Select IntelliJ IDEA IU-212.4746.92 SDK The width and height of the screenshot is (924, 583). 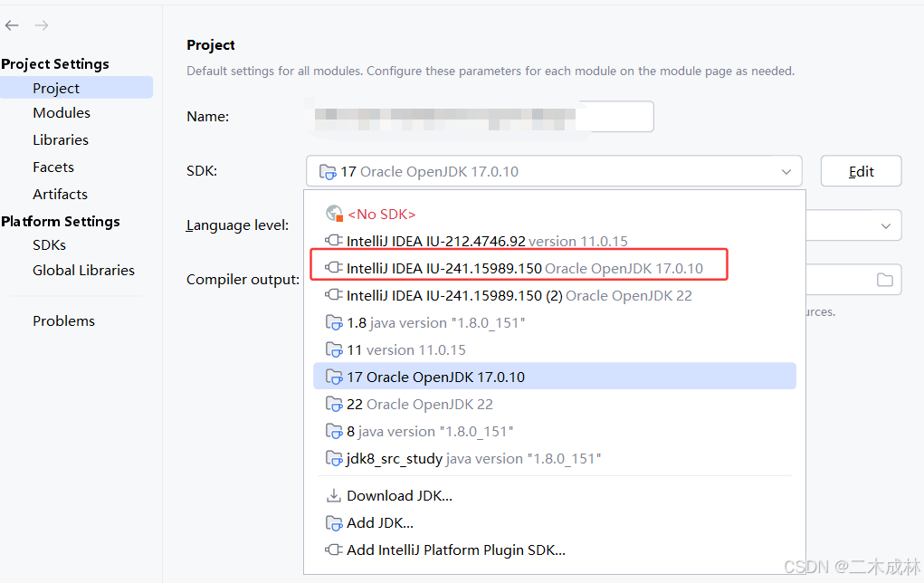[x=555, y=241]
